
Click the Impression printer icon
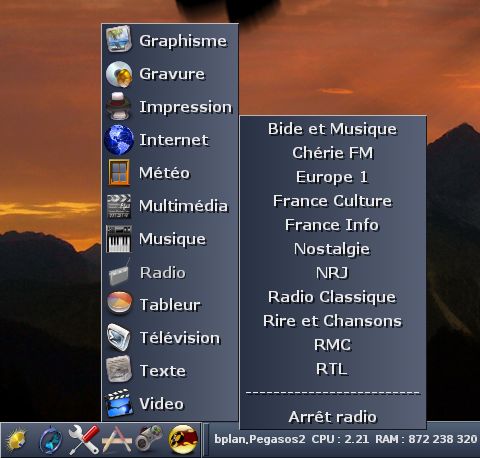(118, 106)
